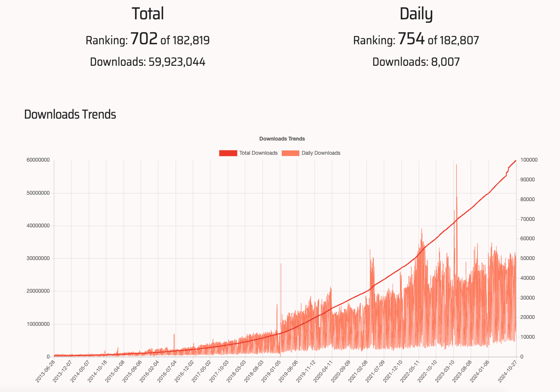
Task: Click the daily ranking value 754
Action: tap(411, 38)
